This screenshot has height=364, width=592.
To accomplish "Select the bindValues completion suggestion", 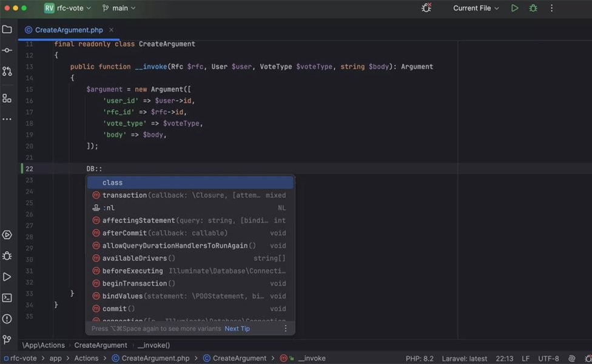I will (190, 296).
